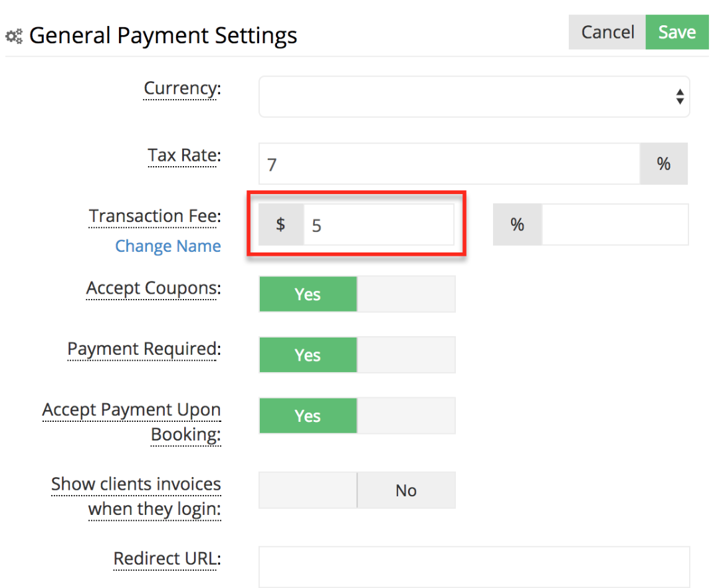Image resolution: width=723 pixels, height=588 pixels.
Task: Click the dollar sign prefix on Transaction Fee
Action: point(280,225)
